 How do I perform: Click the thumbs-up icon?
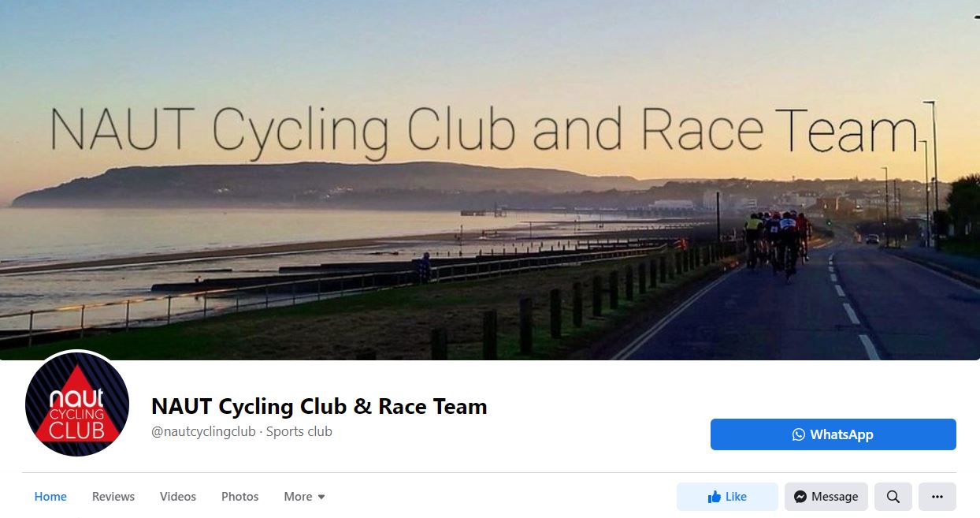(x=715, y=497)
